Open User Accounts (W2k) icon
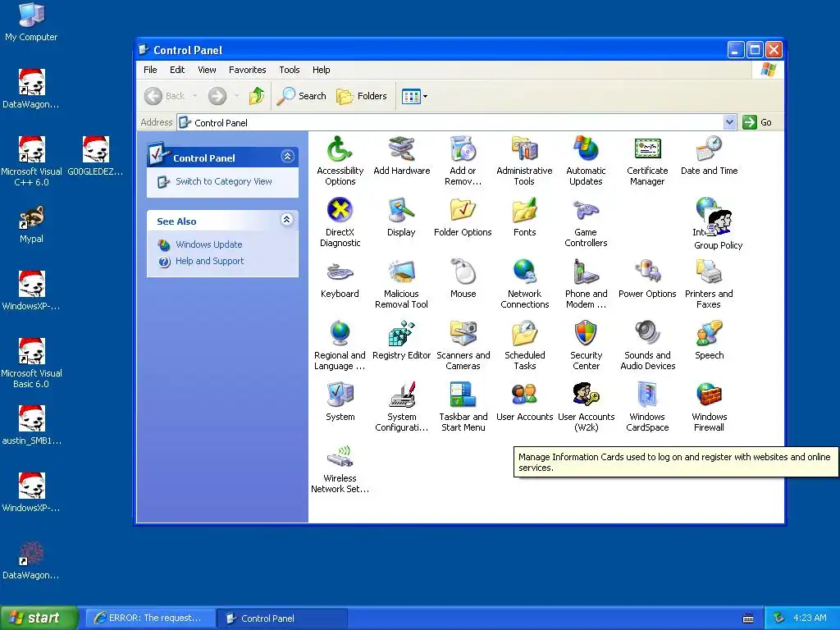This screenshot has height=630, width=840. coord(586,395)
